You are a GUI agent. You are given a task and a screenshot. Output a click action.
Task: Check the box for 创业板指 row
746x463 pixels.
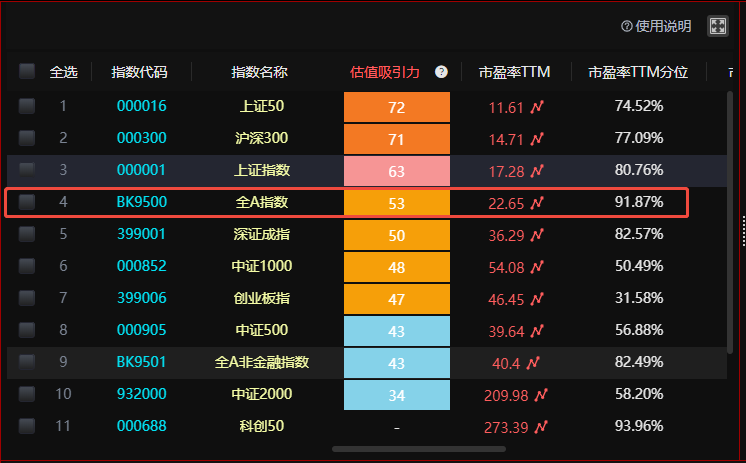coord(27,298)
